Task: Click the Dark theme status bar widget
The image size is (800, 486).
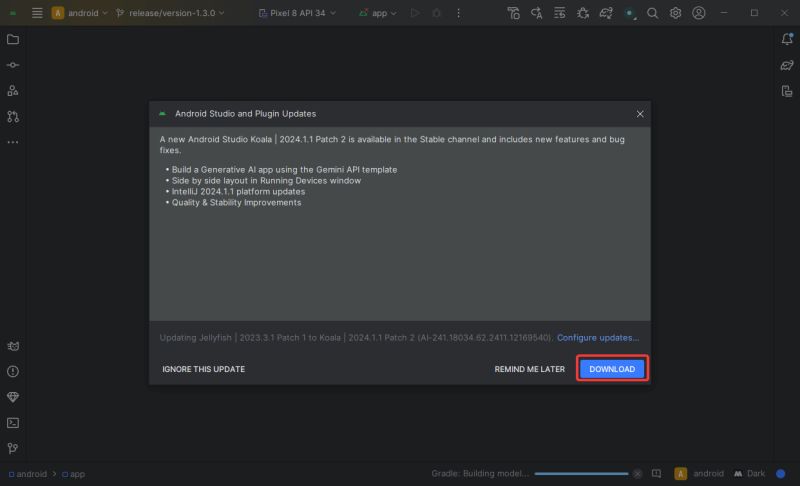Action: pyautogui.click(x=749, y=474)
